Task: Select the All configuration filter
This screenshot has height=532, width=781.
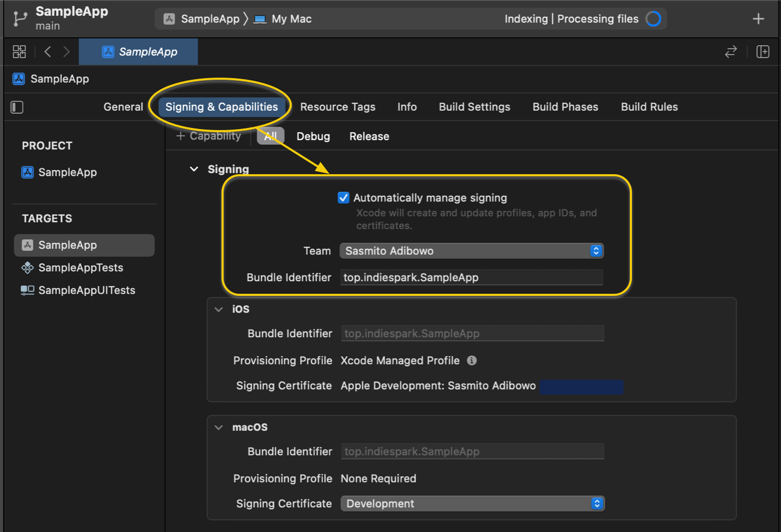Action: 270,136
